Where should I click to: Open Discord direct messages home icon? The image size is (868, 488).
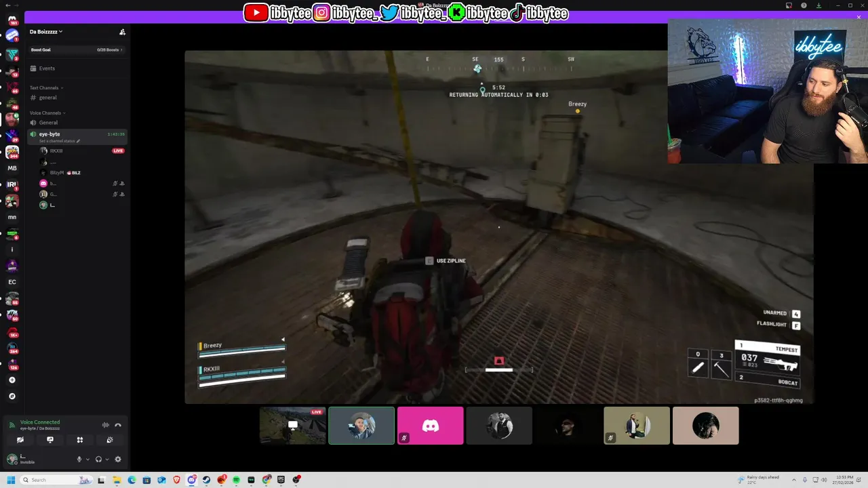12,20
